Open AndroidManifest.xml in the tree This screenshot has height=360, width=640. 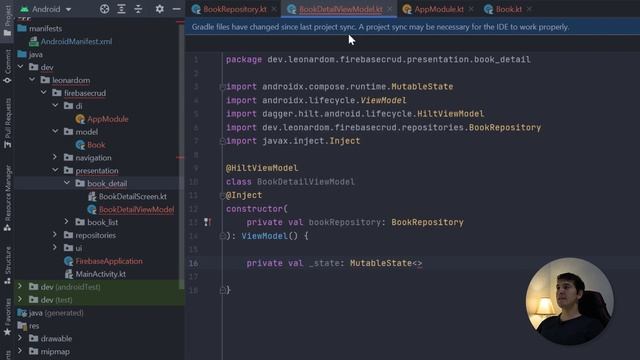pyautogui.click(x=71, y=41)
